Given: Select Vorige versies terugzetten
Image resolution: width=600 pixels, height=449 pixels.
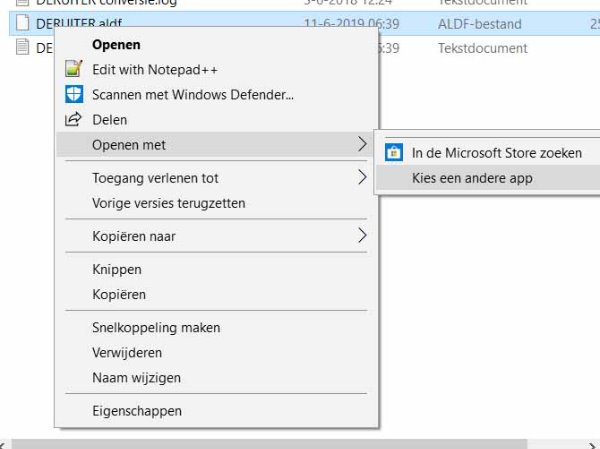Looking at the screenshot, I should [168, 203].
